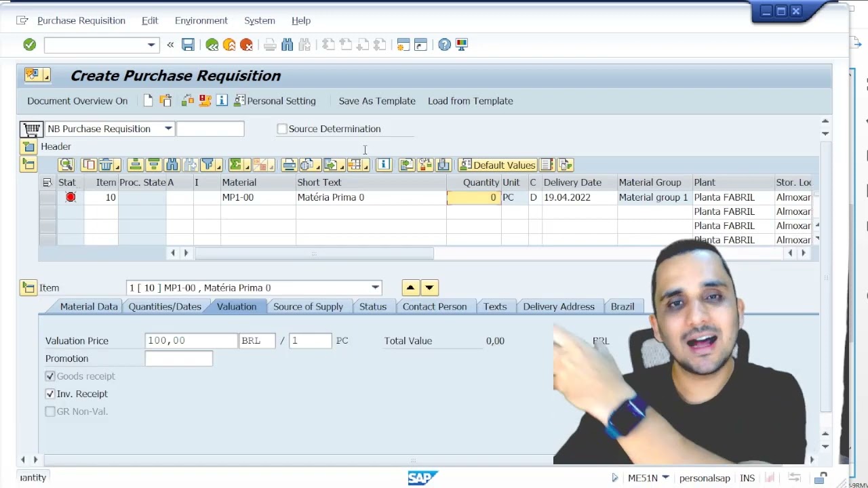Open the NB Purchase Requisition type dropdown
The width and height of the screenshot is (868, 488).
click(168, 129)
